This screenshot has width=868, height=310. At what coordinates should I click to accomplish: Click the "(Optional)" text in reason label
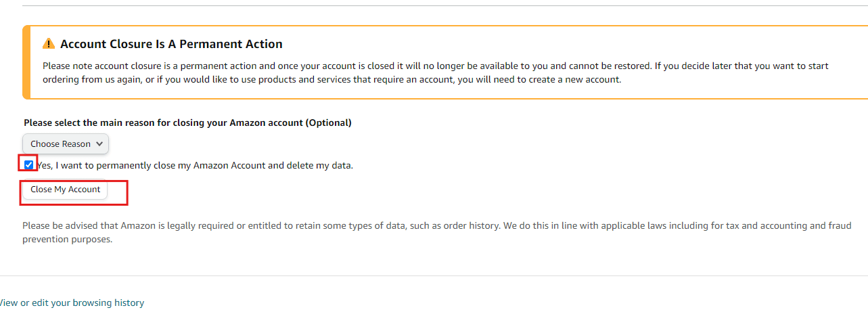pos(328,123)
